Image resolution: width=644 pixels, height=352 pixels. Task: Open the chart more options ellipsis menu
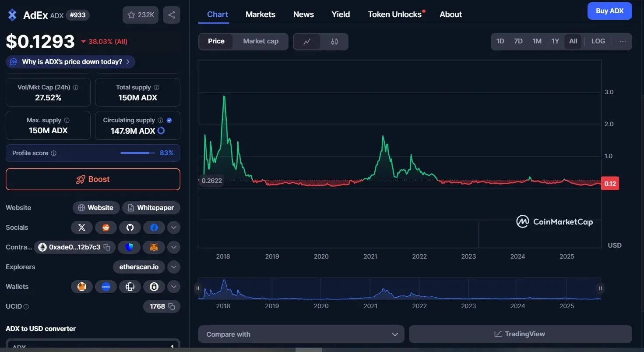[x=623, y=42]
